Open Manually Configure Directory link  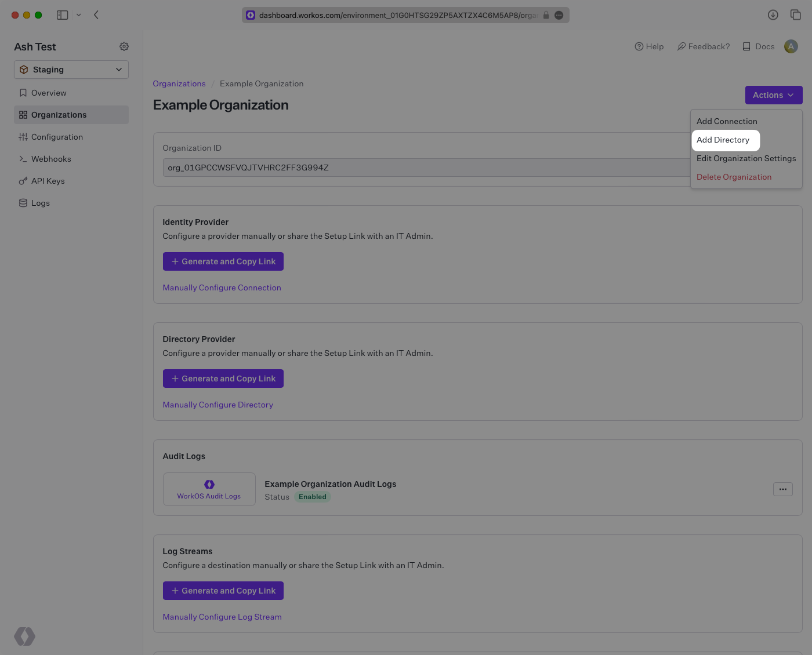click(x=217, y=405)
